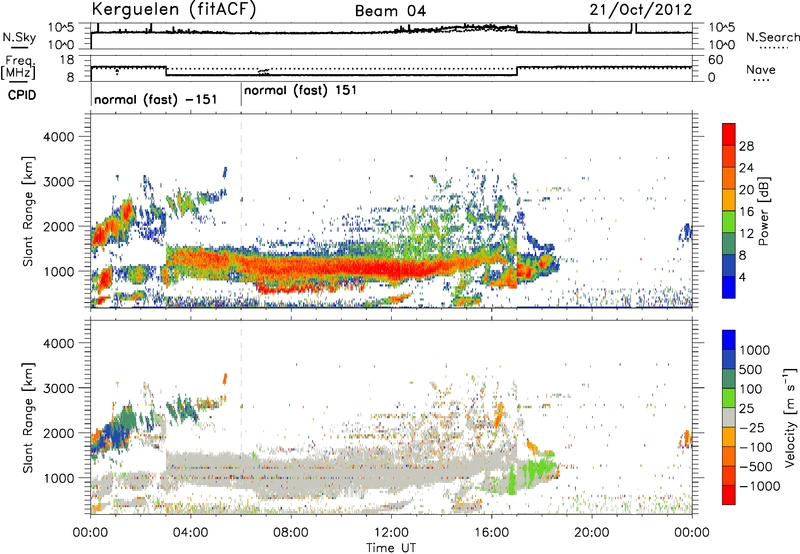
Task: Click the dashed 06:00 CPID change line
Action: pyautogui.click(x=241, y=209)
